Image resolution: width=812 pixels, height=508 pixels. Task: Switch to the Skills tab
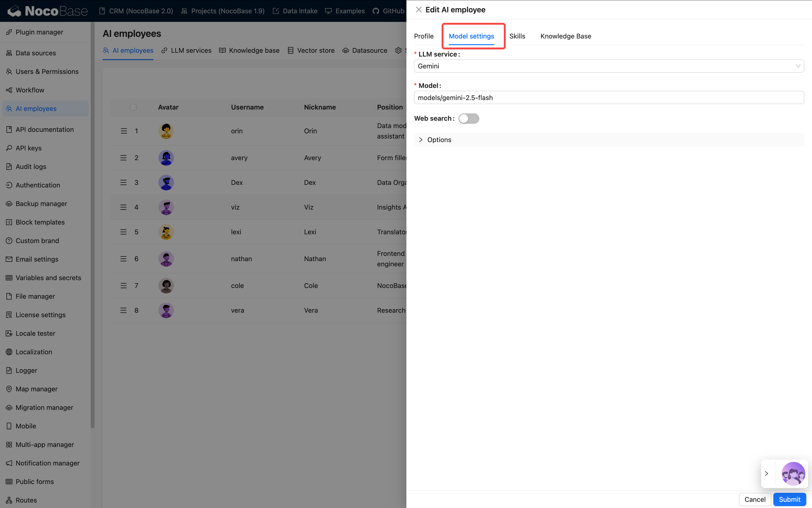[x=517, y=36]
